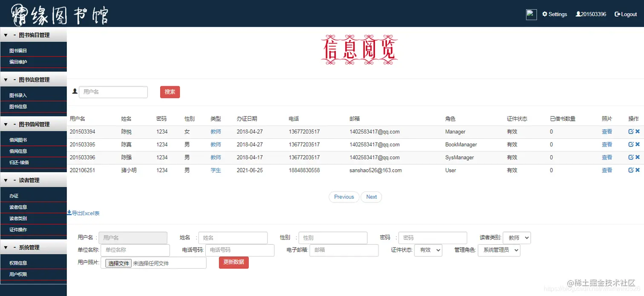Open the 证件状态 dropdown
The height and width of the screenshot is (296, 644).
[428, 250]
